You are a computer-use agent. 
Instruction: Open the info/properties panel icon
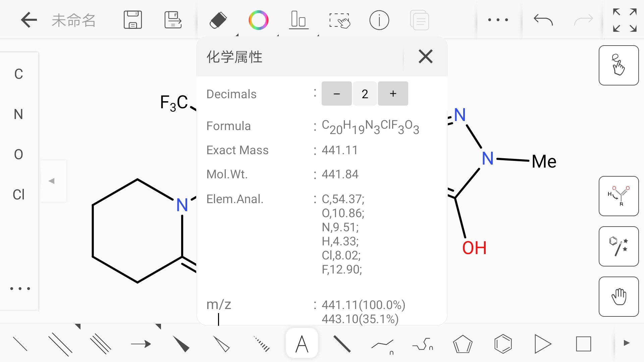click(x=379, y=20)
